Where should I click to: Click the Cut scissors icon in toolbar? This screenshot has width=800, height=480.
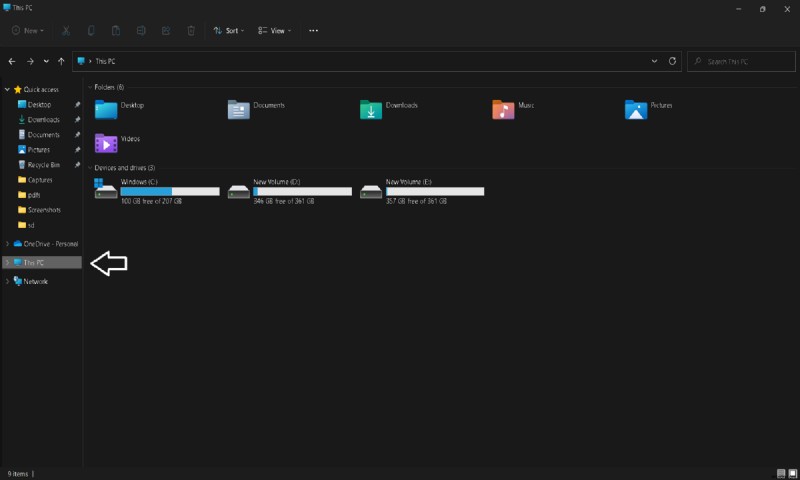click(x=66, y=31)
